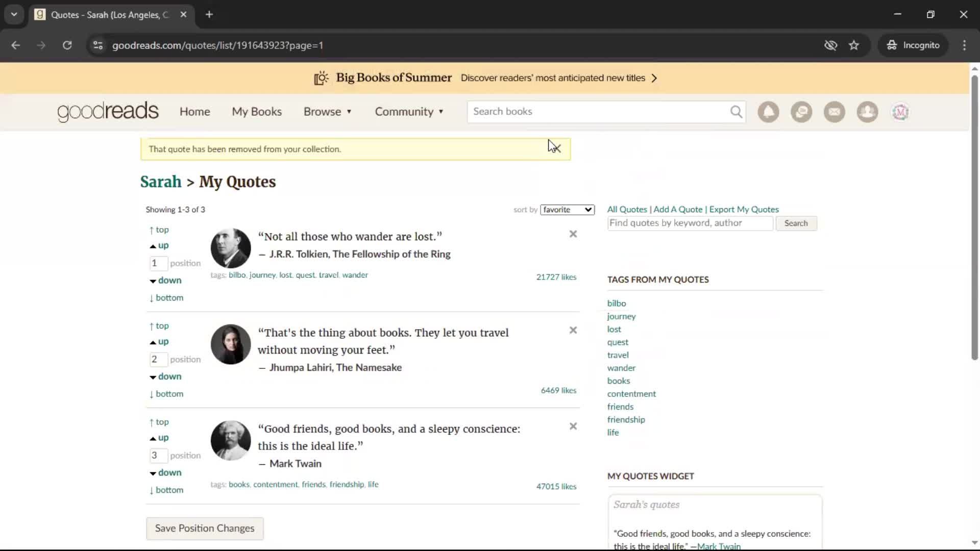Open the contentment tag in sidebar
The image size is (980, 551).
point(631,394)
